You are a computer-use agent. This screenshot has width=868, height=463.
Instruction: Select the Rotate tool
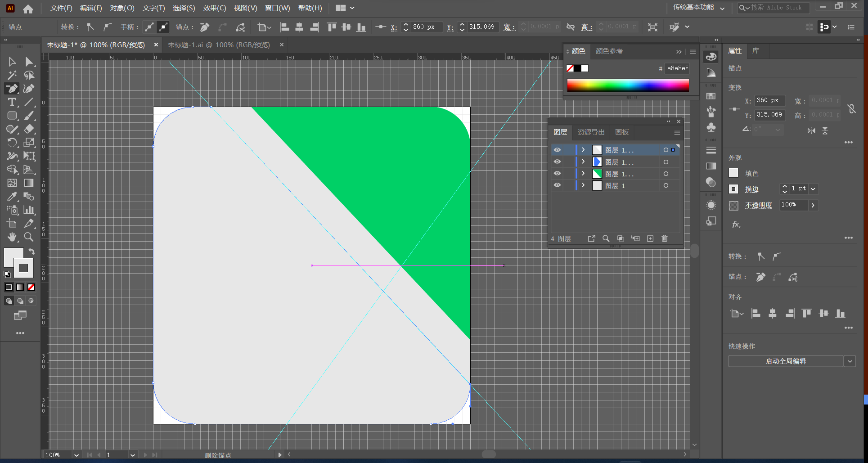click(x=12, y=143)
